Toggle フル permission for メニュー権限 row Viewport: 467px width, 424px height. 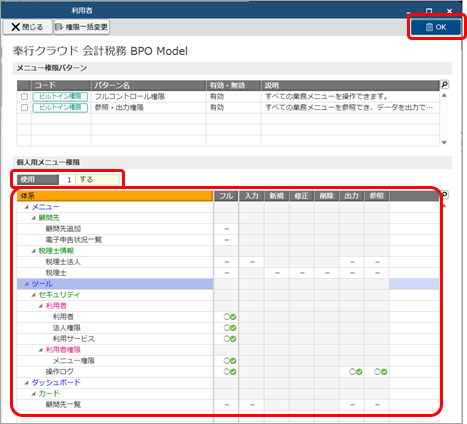coord(230,361)
